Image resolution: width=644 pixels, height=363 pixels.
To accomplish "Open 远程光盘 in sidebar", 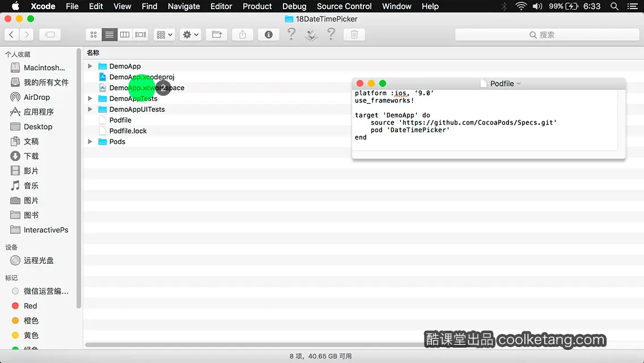I will click(32, 260).
